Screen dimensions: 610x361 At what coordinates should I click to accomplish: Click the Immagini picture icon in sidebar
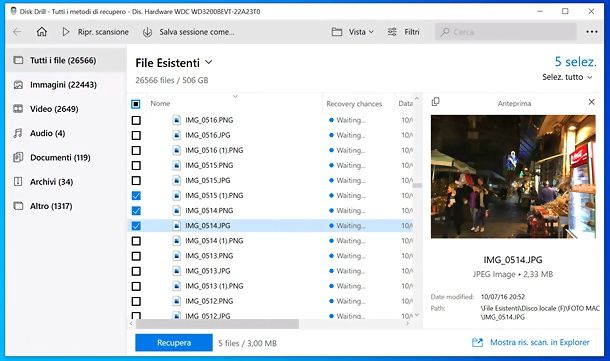(18, 85)
